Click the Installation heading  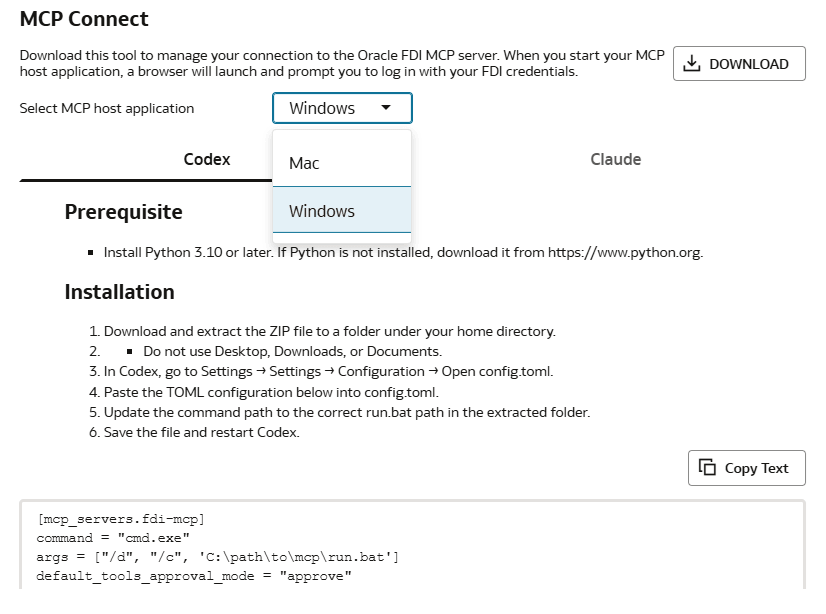tap(120, 292)
